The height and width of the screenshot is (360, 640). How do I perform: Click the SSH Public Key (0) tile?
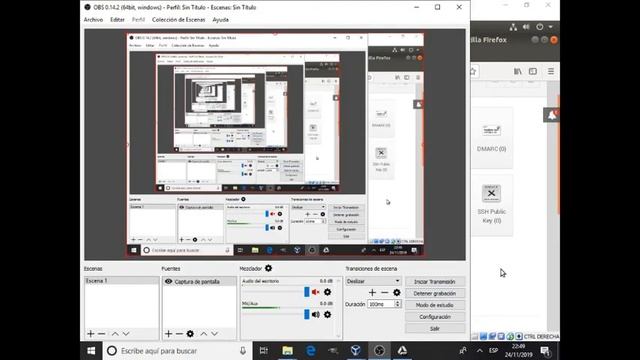(491, 205)
